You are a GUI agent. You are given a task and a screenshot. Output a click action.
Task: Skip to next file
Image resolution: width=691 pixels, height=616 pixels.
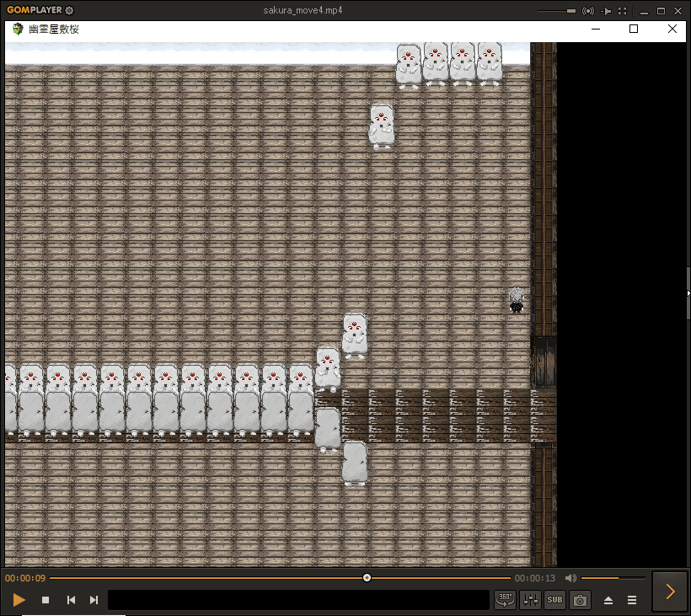point(94,600)
